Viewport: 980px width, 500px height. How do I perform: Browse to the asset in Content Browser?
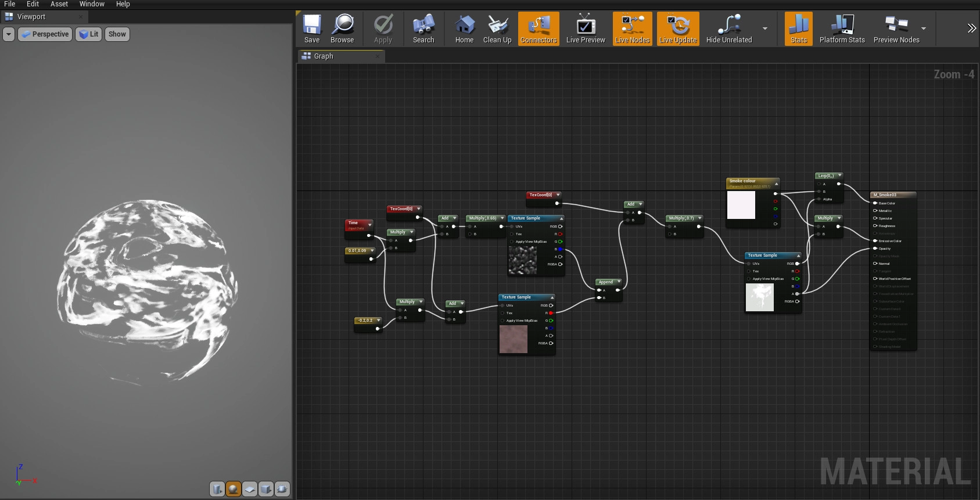342,29
